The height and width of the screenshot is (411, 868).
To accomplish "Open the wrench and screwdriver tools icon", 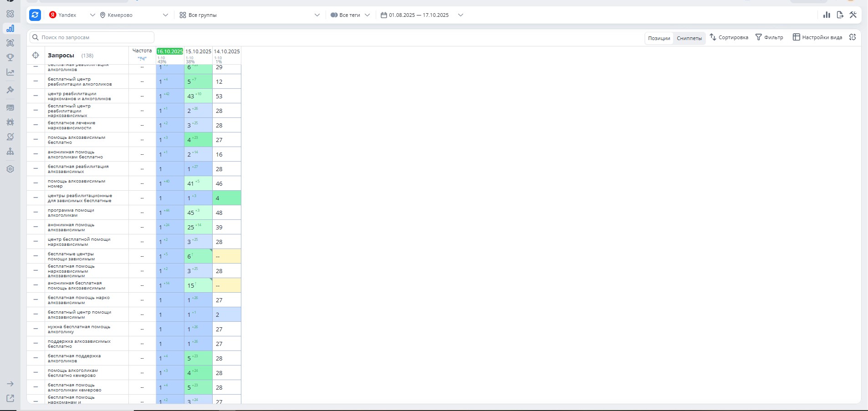I will [853, 15].
